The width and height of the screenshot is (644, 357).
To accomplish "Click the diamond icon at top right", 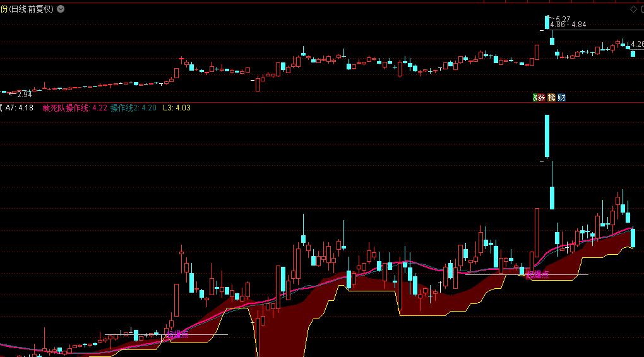I will (x=633, y=9).
